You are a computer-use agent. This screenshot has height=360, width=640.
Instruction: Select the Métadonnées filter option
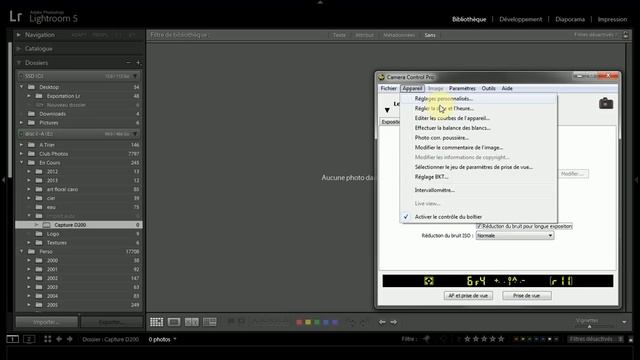[x=399, y=35]
